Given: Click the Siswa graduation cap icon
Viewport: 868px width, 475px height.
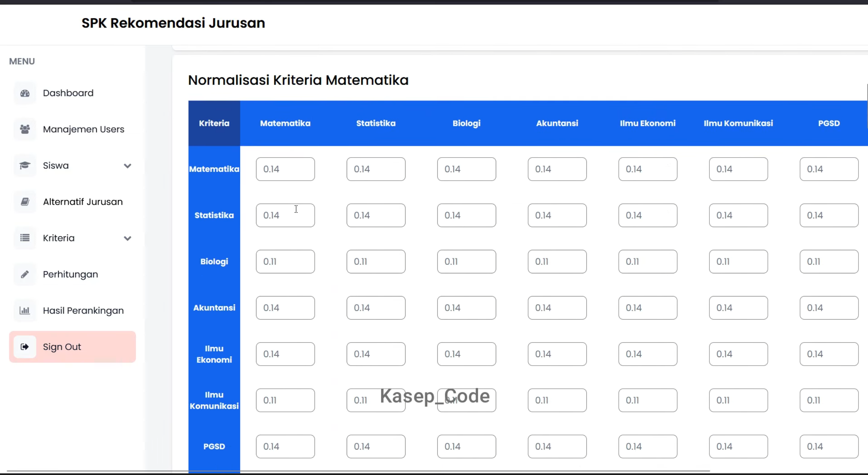Looking at the screenshot, I should coord(25,166).
